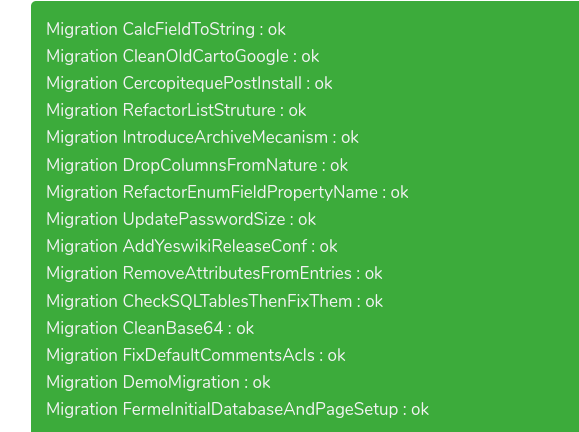Click the RefactorEnumFieldPropertyName migration entry
The image size is (579, 432).
tap(227, 192)
